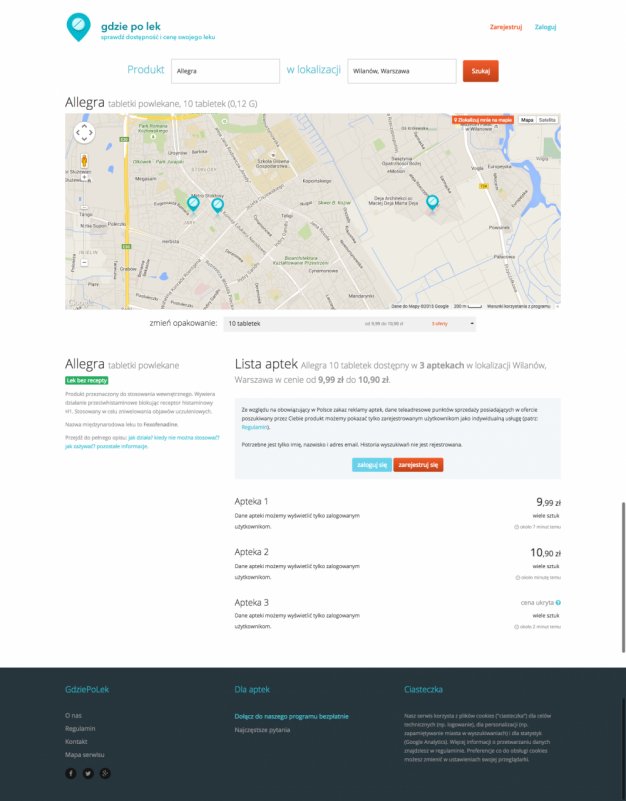Open the Facebook footer icon
The height and width of the screenshot is (801, 626).
[x=71, y=773]
